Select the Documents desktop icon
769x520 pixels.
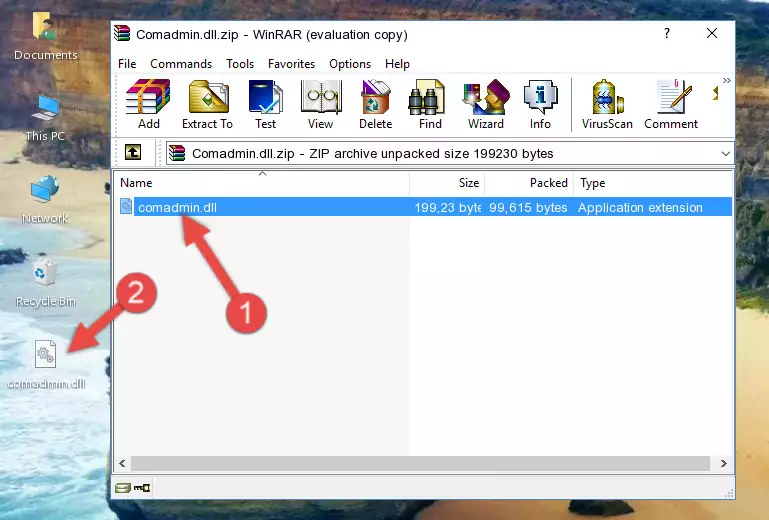tap(45, 36)
